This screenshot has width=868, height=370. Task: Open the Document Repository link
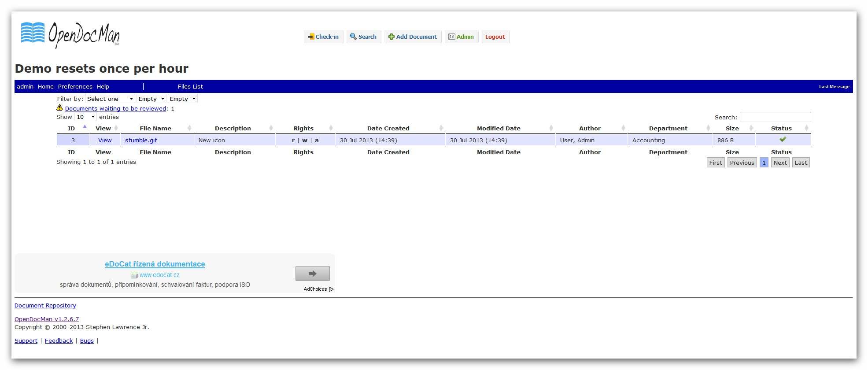point(45,305)
